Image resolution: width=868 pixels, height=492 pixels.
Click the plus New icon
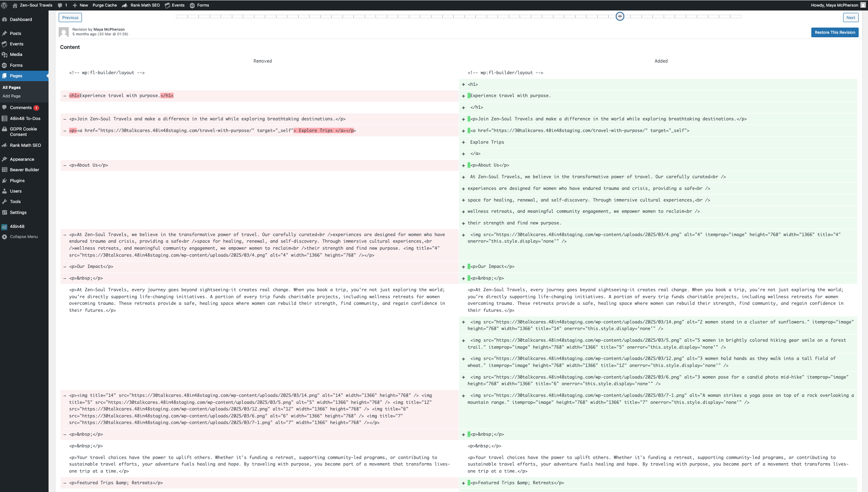(x=75, y=5)
